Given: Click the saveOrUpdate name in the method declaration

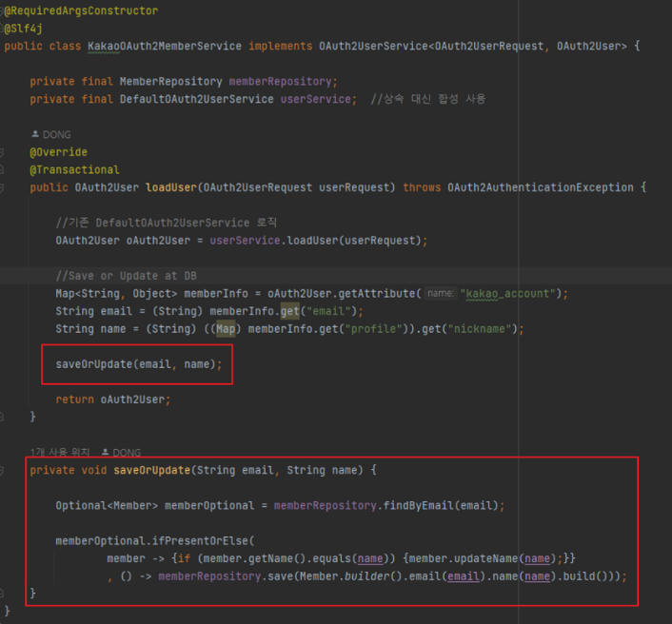Looking at the screenshot, I should (151, 470).
